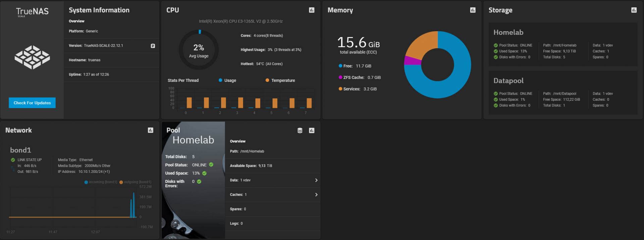Click the Services orange legend dot
The width and height of the screenshot is (644, 240).
pyautogui.click(x=340, y=89)
